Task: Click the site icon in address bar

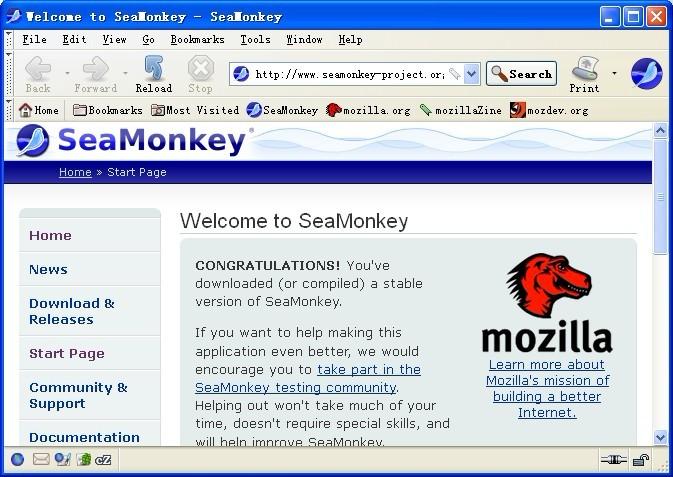Action: 241,74
